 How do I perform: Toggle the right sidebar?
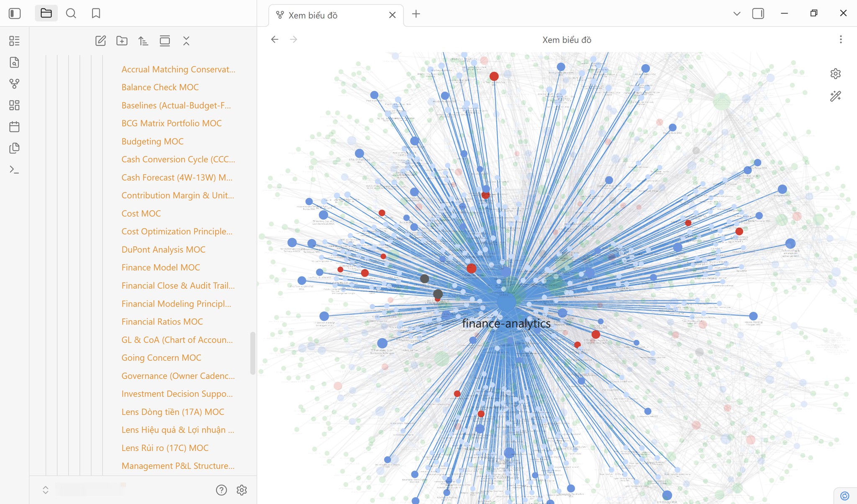coord(758,13)
